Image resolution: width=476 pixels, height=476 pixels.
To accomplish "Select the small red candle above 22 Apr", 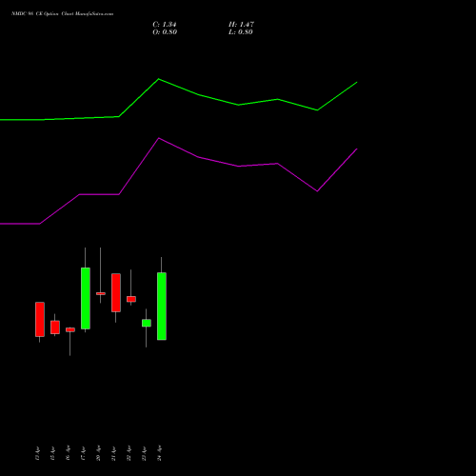I will tap(131, 299).
